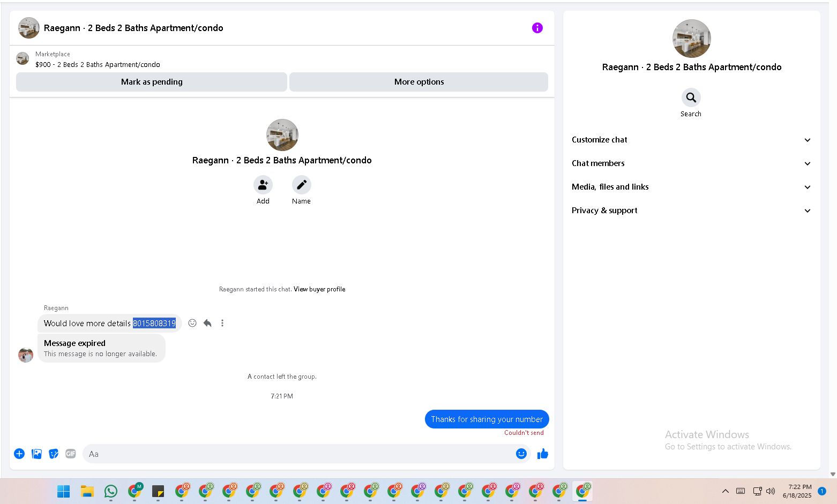Click the volume speaker tray icon
Viewport: 837px width, 504px height.
771,491
